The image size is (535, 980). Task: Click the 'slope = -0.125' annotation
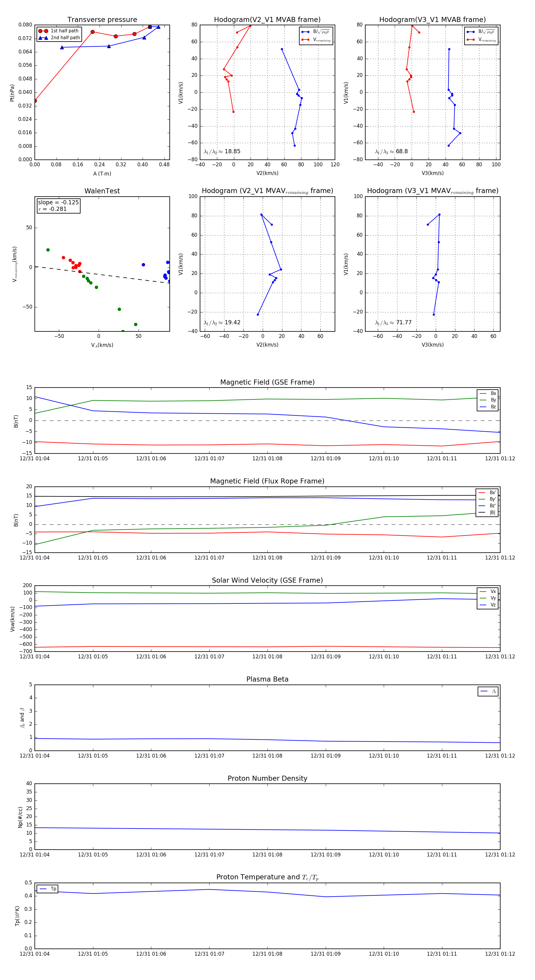click(58, 203)
